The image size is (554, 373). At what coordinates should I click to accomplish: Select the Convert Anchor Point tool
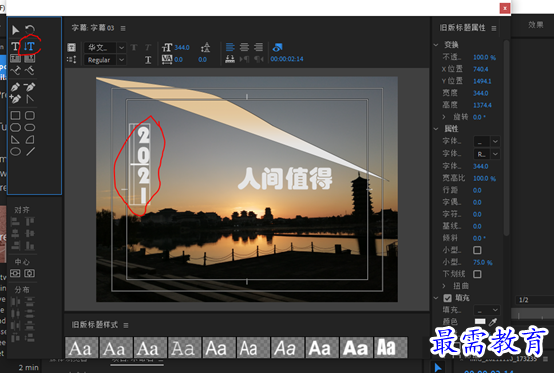(30, 99)
